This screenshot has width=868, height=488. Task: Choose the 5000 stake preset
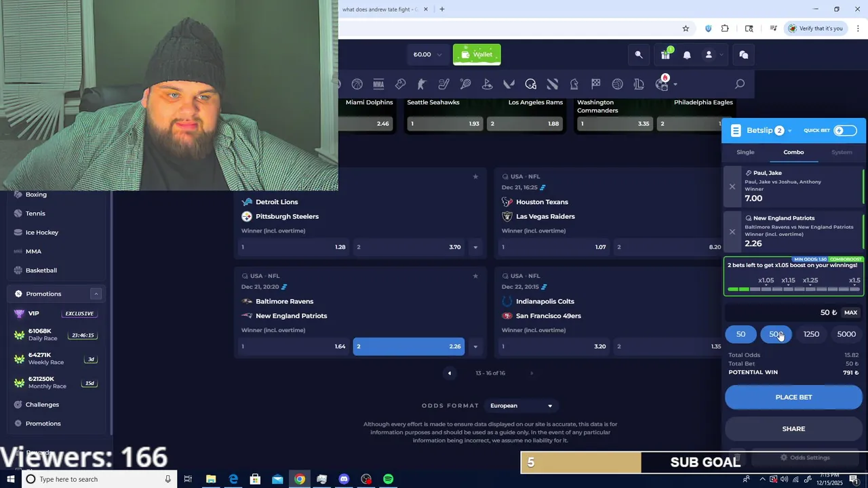pyautogui.click(x=846, y=334)
